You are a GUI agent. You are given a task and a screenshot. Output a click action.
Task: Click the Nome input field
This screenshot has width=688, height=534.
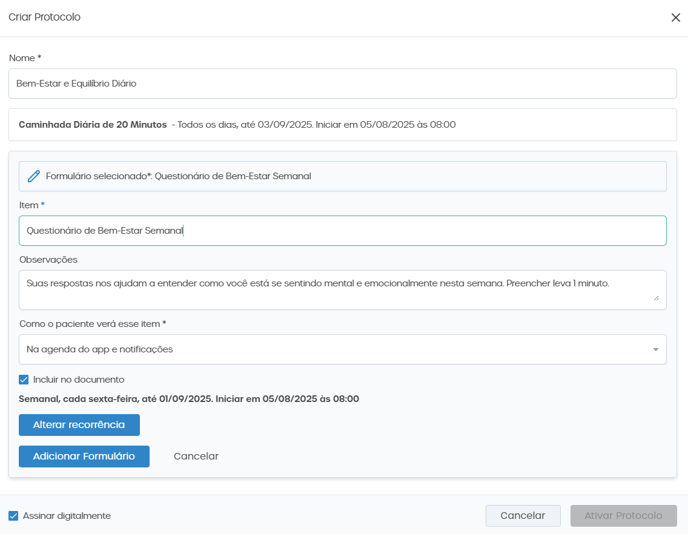(x=342, y=83)
